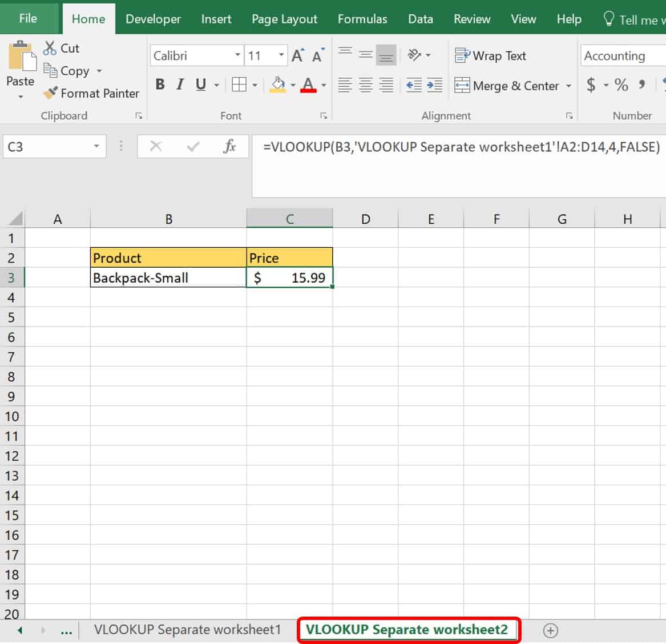The height and width of the screenshot is (644, 666).
Task: Open Underline style dropdown arrow
Action: [217, 86]
